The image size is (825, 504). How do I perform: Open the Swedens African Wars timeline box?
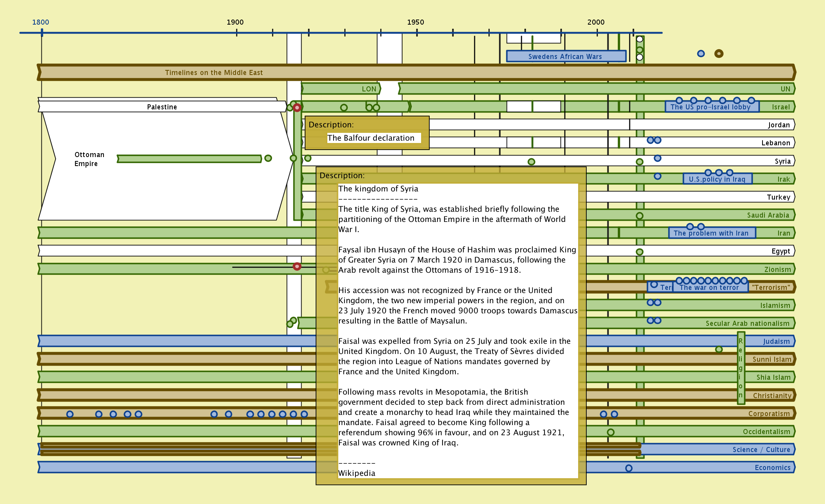click(565, 56)
